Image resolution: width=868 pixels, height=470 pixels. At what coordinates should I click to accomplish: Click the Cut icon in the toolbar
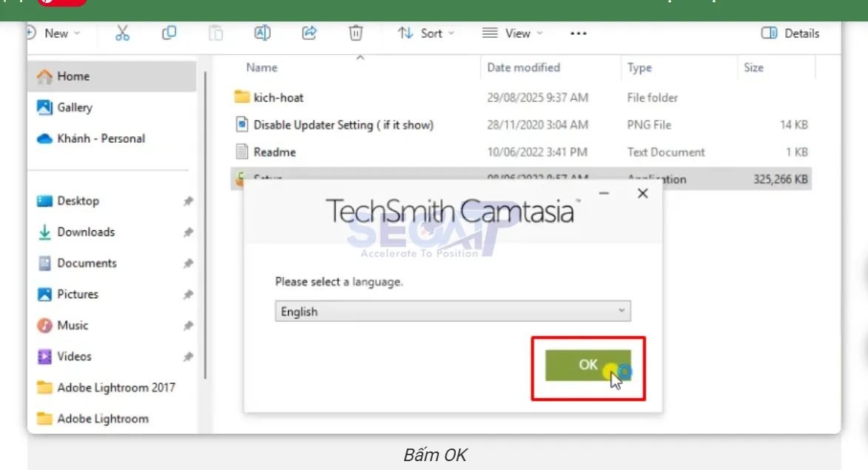click(x=123, y=33)
